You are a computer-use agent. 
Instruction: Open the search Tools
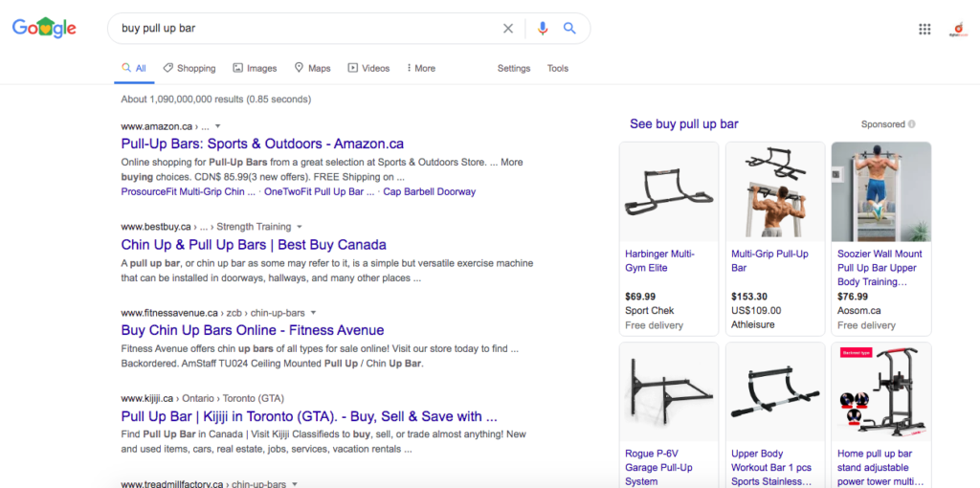(x=558, y=68)
